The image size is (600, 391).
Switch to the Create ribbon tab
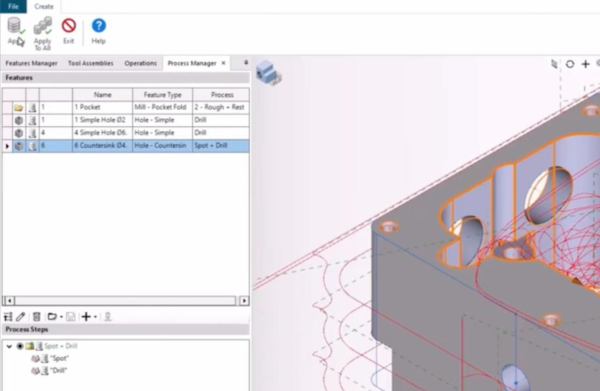44,7
